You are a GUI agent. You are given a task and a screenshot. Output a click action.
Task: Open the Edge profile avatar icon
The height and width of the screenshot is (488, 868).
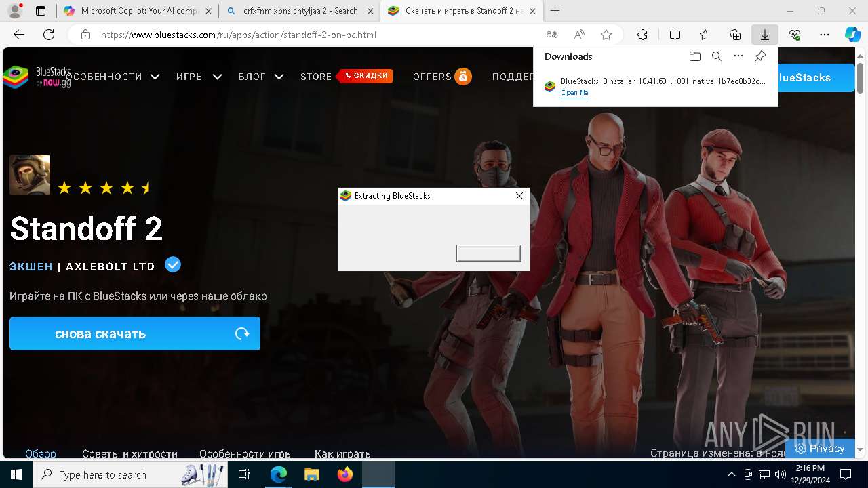15,11
